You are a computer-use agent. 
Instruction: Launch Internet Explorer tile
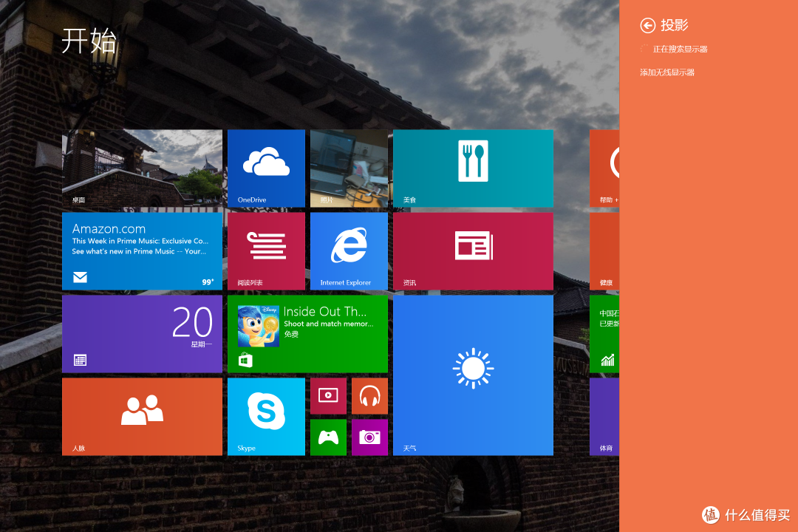pos(349,251)
